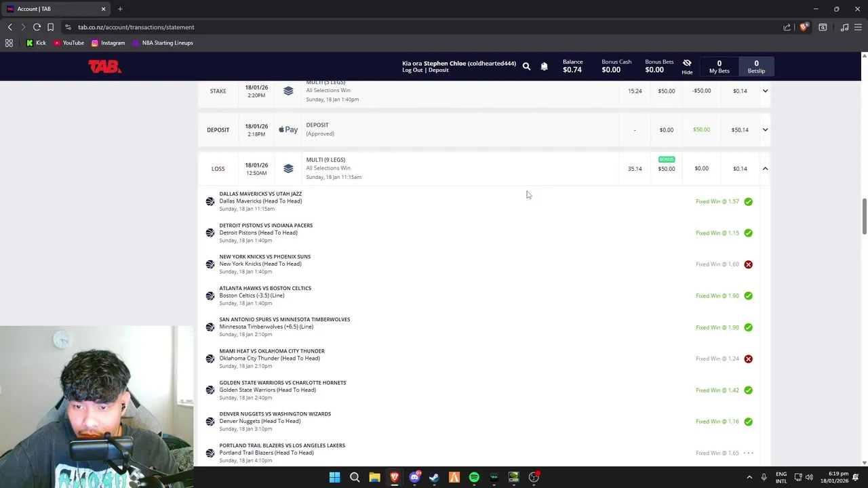
Task: Open a new browser tab
Action: click(x=120, y=9)
